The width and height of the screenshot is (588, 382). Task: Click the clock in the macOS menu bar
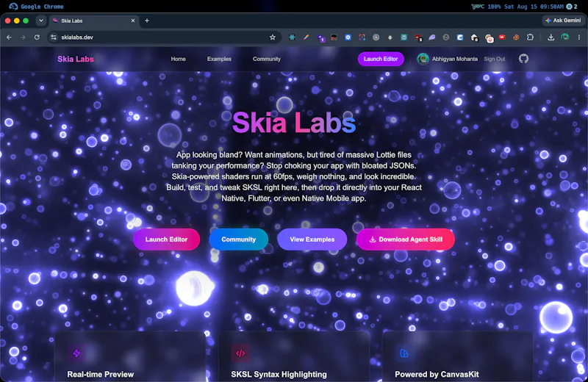tap(535, 7)
